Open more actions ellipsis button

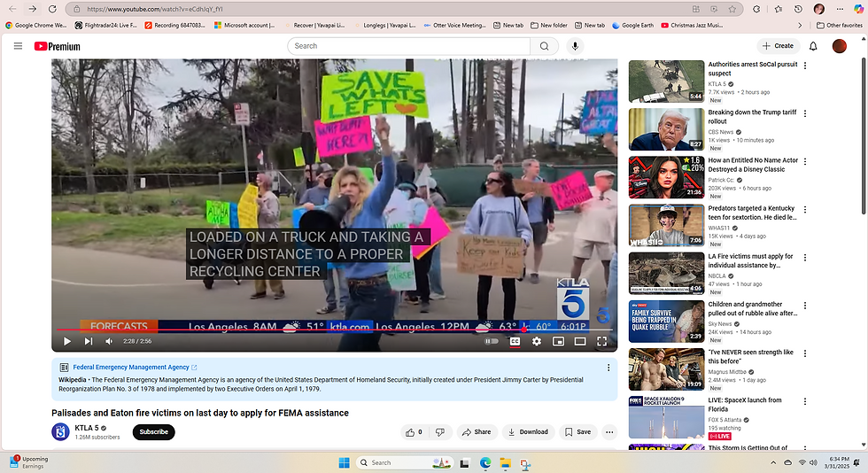pyautogui.click(x=609, y=432)
